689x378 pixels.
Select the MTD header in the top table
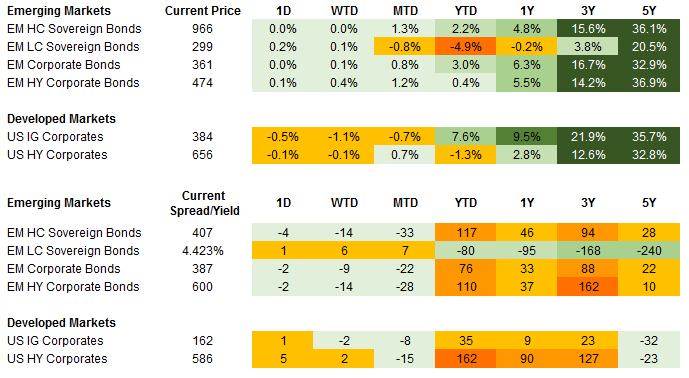coord(405,11)
